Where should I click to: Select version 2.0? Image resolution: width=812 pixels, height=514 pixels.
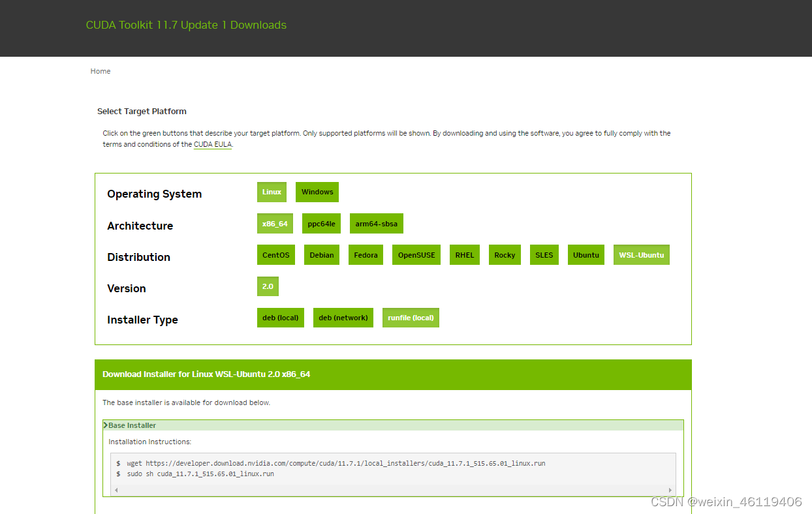pos(268,286)
